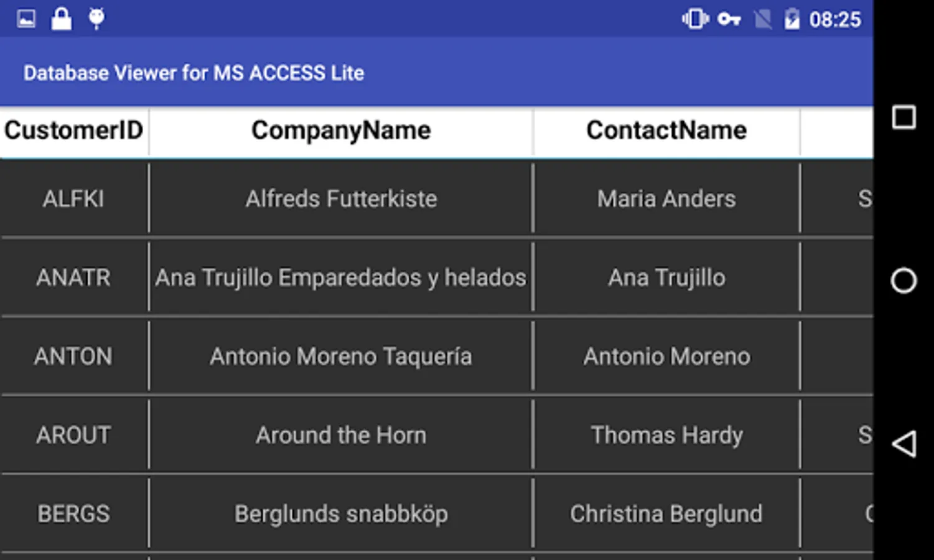The width and height of the screenshot is (934, 560).
Task: Tap the Android back navigation button
Action: [904, 444]
